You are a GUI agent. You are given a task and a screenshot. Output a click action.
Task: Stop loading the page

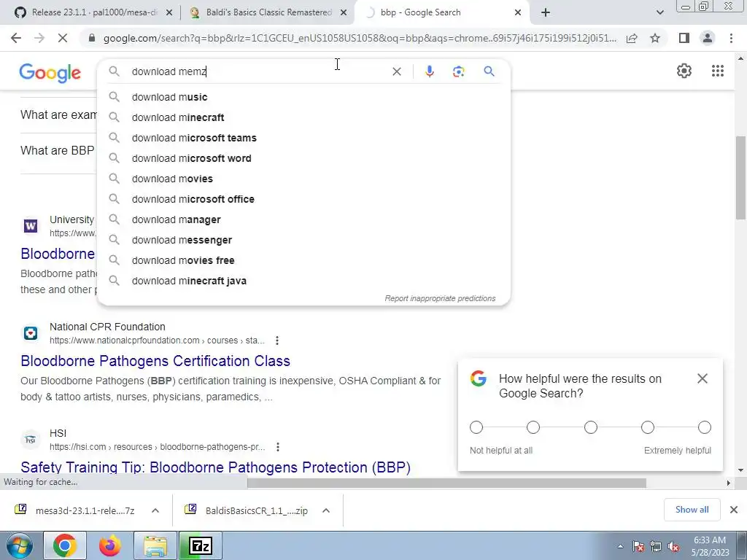click(x=63, y=38)
